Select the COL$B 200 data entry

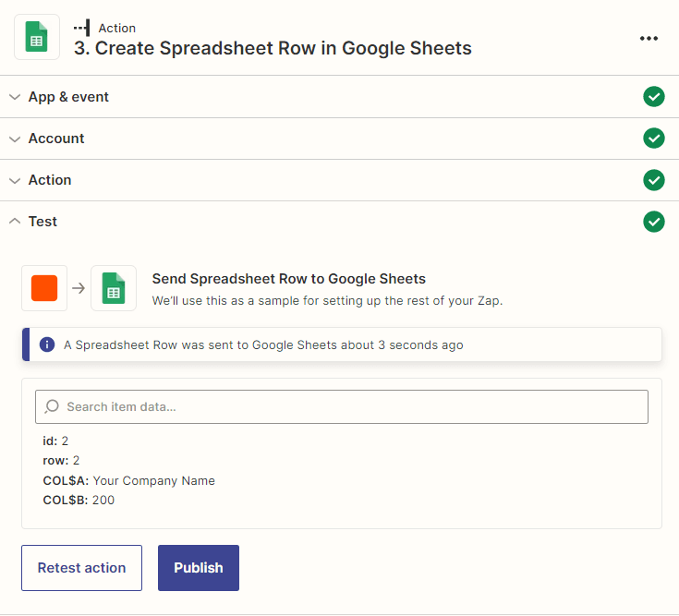[x=79, y=500]
